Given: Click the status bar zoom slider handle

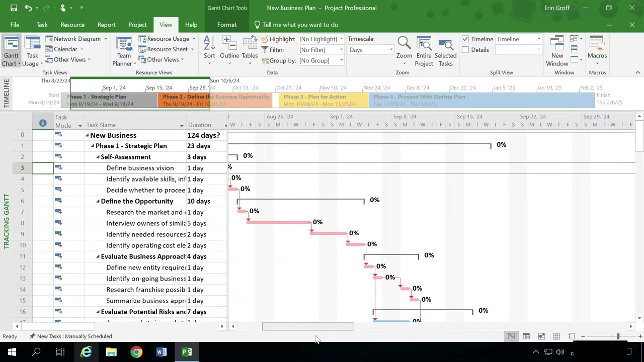Looking at the screenshot, I should point(618,336).
